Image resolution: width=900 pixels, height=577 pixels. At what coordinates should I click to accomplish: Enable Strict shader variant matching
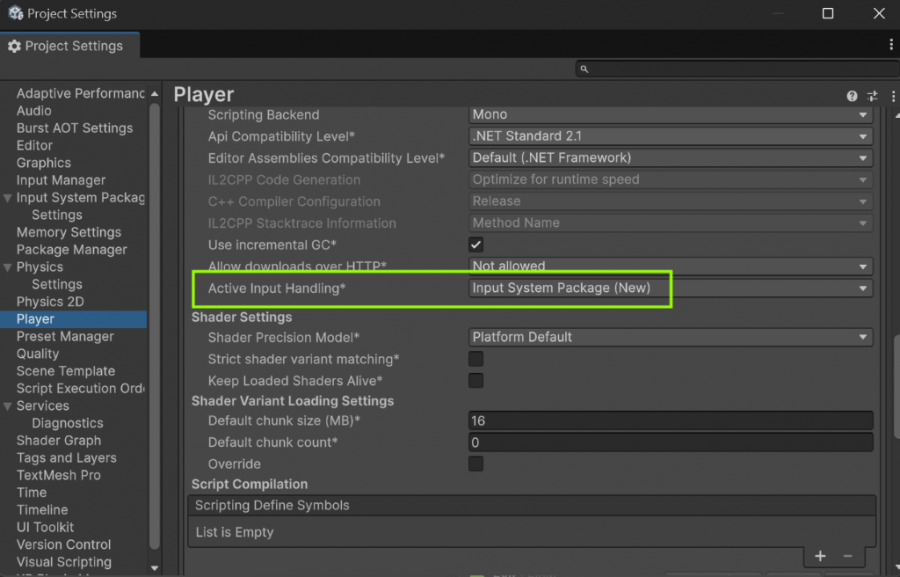[x=476, y=359]
